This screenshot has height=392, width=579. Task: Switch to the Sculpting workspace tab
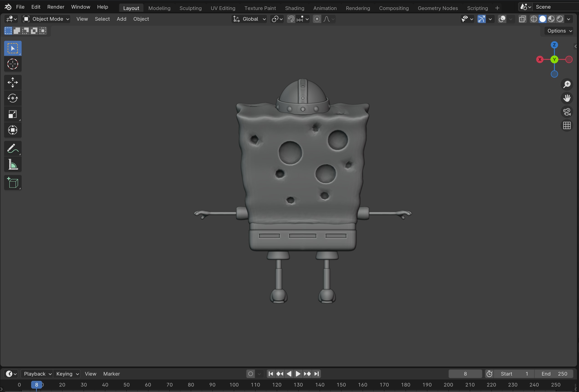[190, 8]
